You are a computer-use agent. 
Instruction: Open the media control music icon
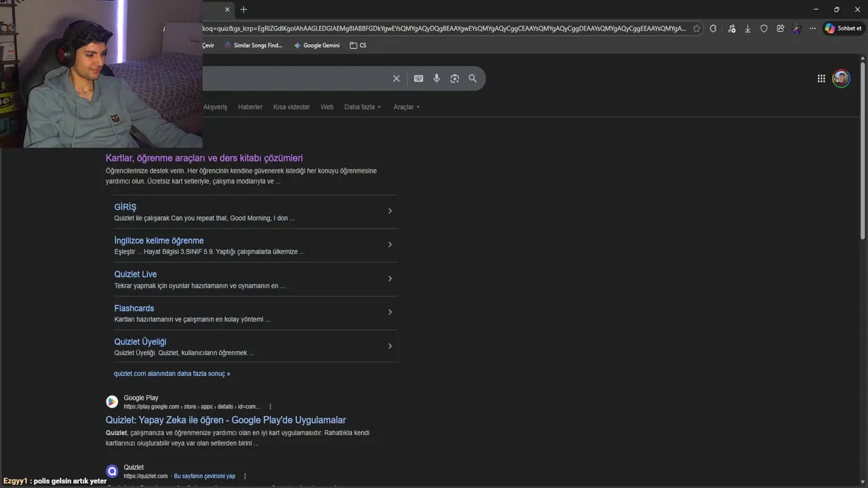[x=731, y=28]
